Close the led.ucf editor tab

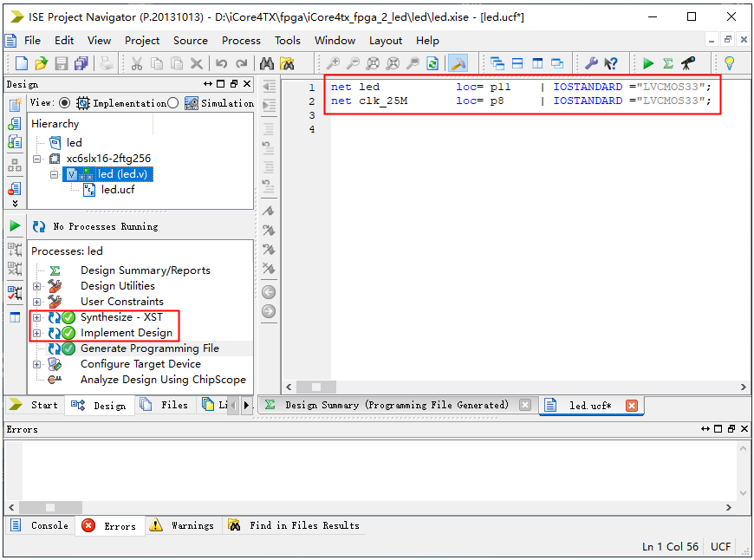[631, 406]
